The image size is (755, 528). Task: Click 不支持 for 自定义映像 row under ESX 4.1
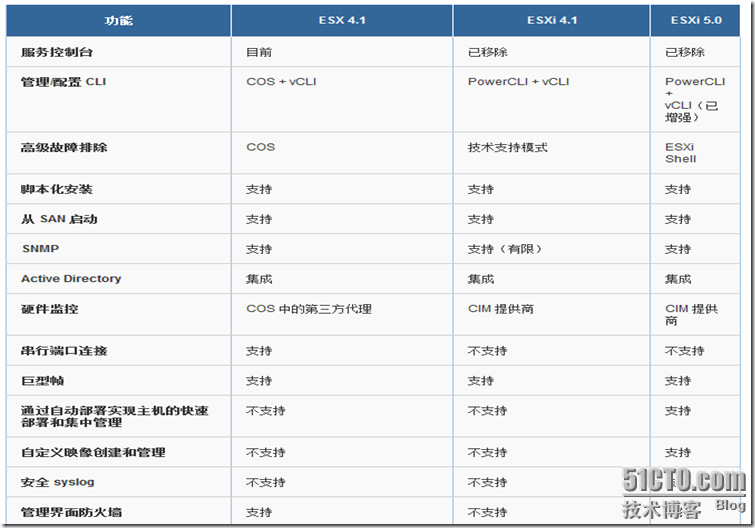(266, 452)
